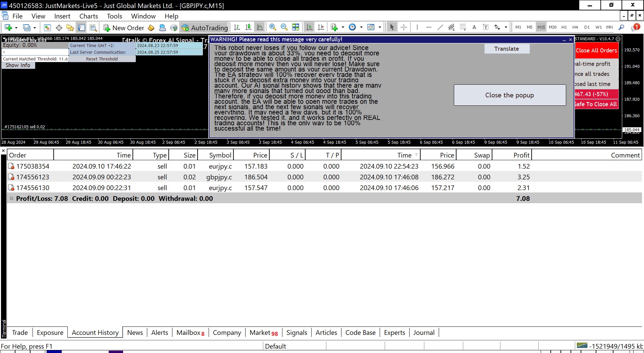Click the cloud VPS icon
Image resolution: width=644 pixels, height=353 pixels.
162,28
